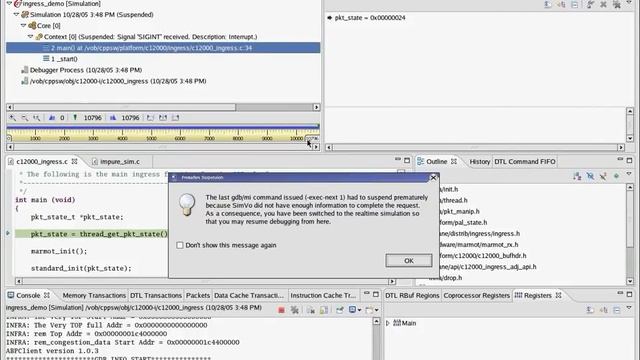Screen dimensions: 640x360
Task: Click the Open Console icon
Action: 369,310
